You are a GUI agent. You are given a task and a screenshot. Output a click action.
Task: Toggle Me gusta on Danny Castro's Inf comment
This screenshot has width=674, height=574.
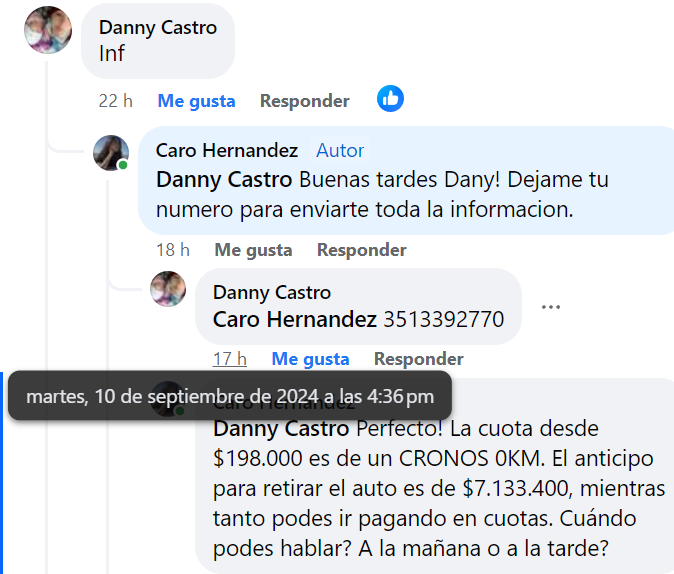196,101
